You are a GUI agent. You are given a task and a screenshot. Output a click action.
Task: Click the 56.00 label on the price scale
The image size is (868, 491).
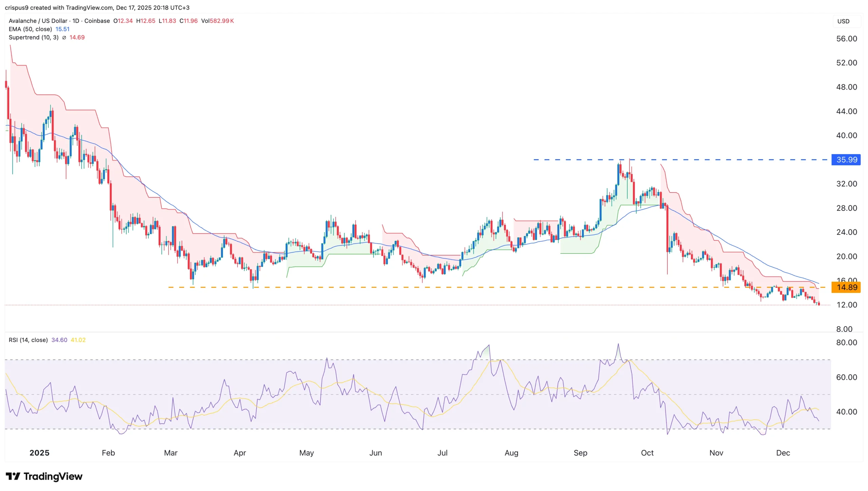point(846,39)
